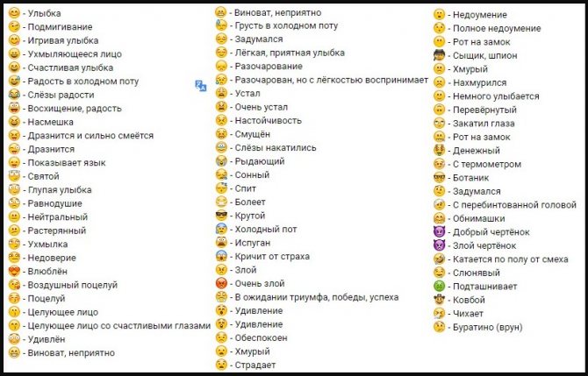Click 'В ожидании триумфа, победы, успеха'

[317, 297]
